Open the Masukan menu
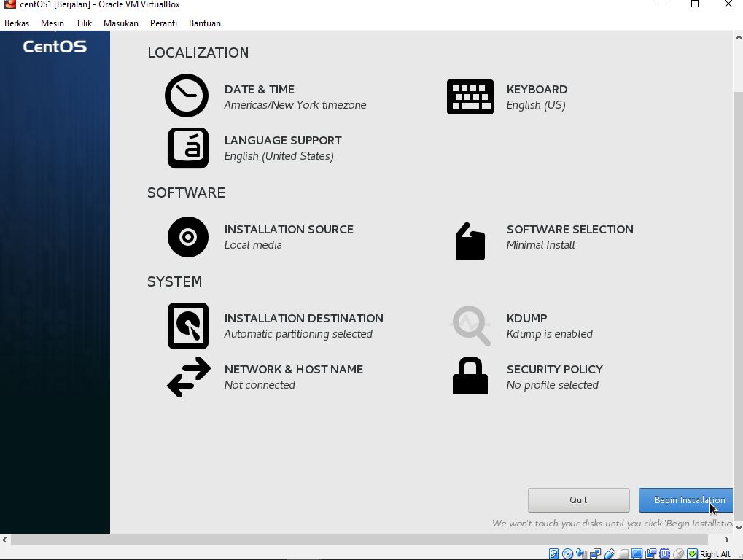Image resolution: width=743 pixels, height=560 pixels. pyautogui.click(x=121, y=23)
